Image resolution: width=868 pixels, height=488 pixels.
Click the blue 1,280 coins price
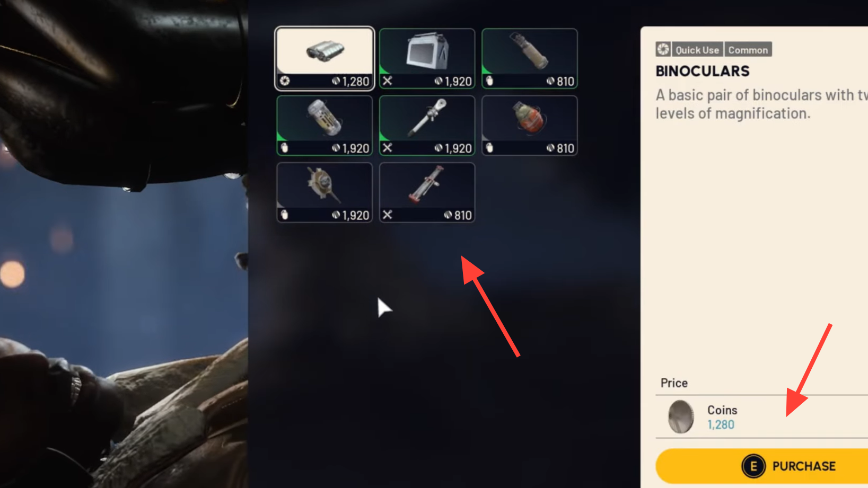(721, 424)
